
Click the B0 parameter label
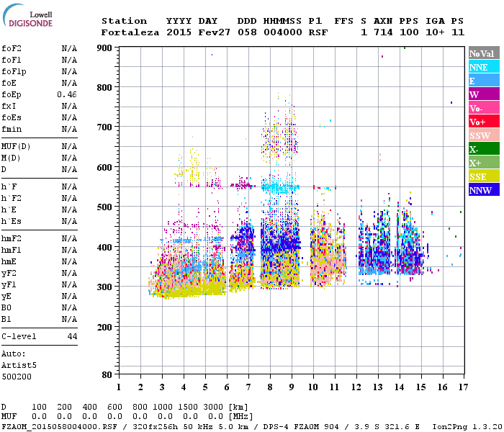click(6, 307)
